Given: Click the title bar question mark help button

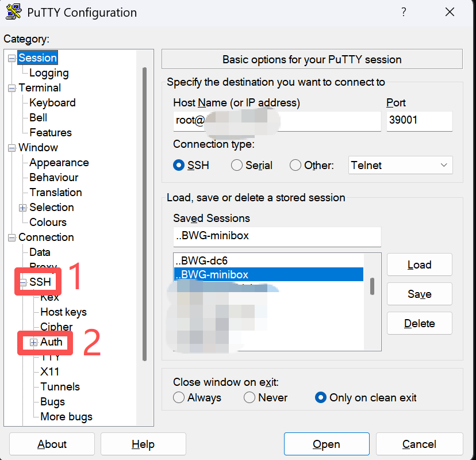Looking at the screenshot, I should pos(404,12).
